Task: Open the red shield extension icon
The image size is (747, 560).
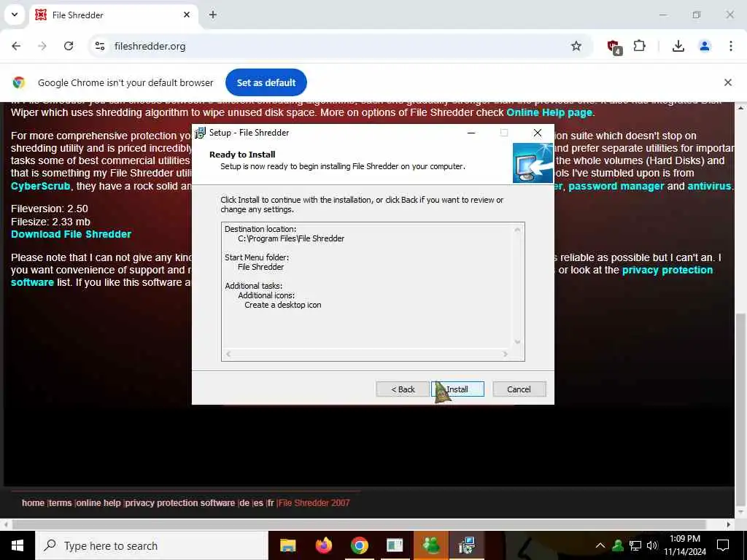Action: point(614,47)
